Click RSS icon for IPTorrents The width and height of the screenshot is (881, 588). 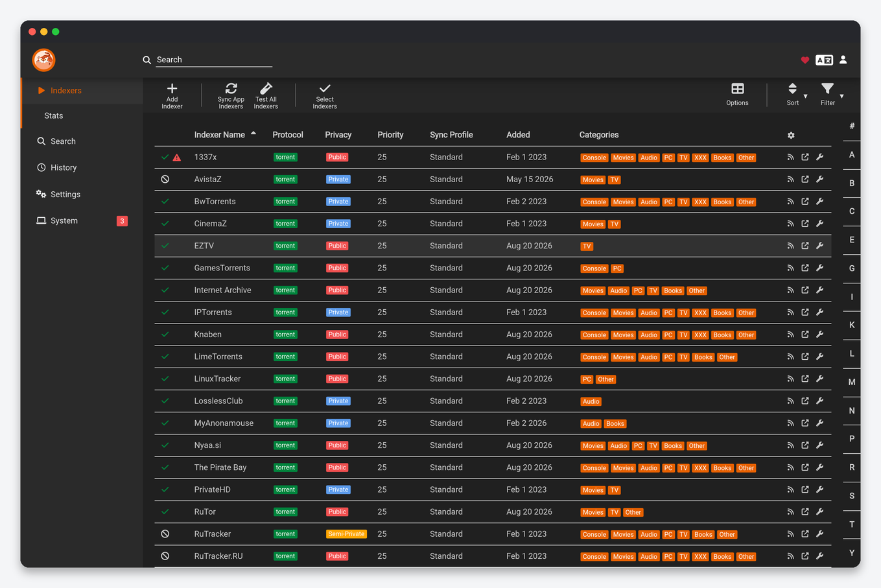(790, 312)
